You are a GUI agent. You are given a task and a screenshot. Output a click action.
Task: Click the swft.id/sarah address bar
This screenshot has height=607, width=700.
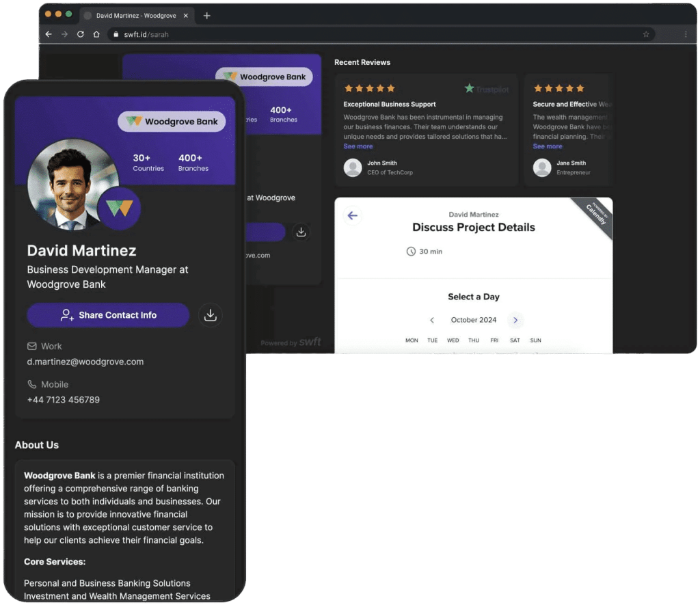pyautogui.click(x=381, y=34)
